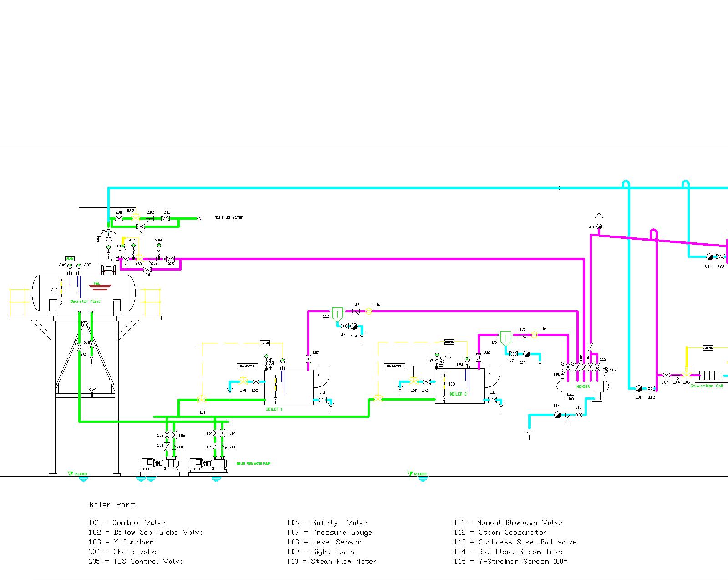Click the leftmost boiler feed water pump motor

pyautogui.click(x=148, y=464)
